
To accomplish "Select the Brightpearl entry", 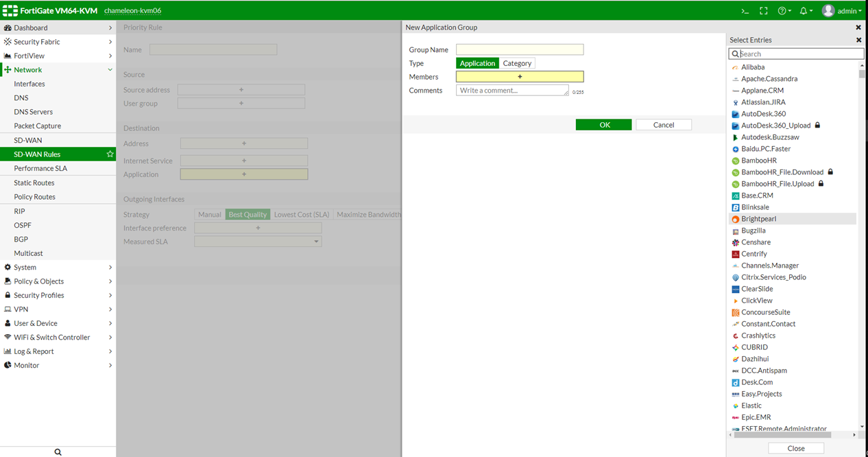I will click(758, 219).
